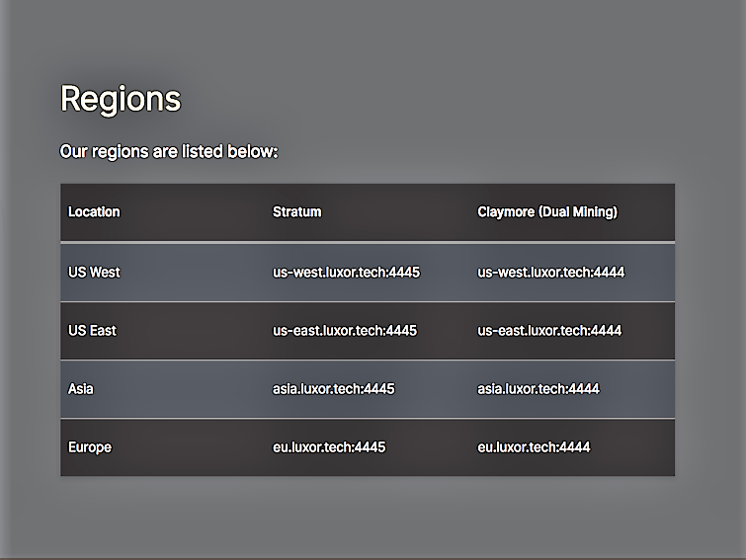
Task: Click asia.luxor.tech:4445 stratum address
Action: [334, 389]
